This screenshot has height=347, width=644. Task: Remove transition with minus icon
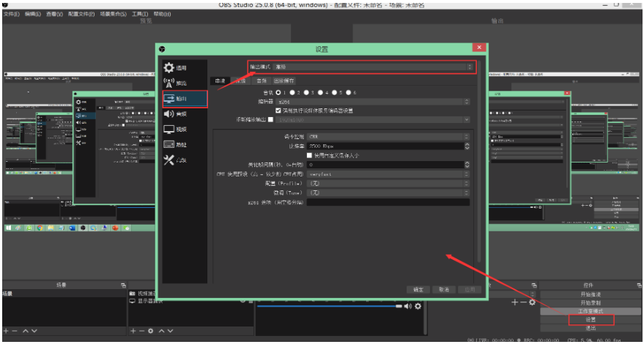point(523,302)
